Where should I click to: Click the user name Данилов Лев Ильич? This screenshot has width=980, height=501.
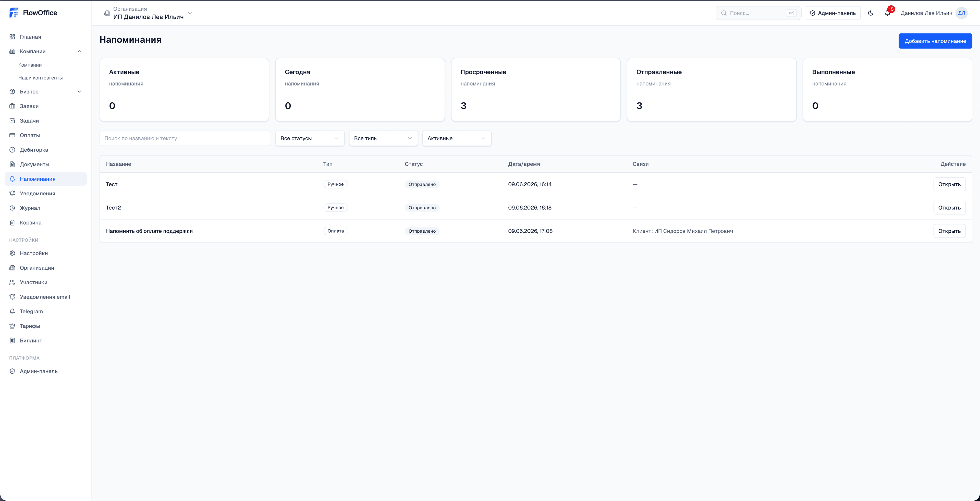(x=926, y=13)
